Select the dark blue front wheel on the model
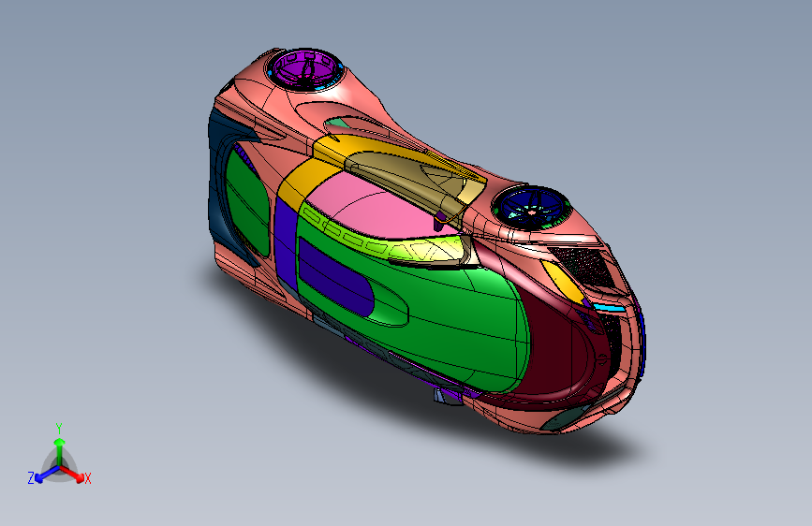Image resolution: width=812 pixels, height=526 pixels. [530, 207]
